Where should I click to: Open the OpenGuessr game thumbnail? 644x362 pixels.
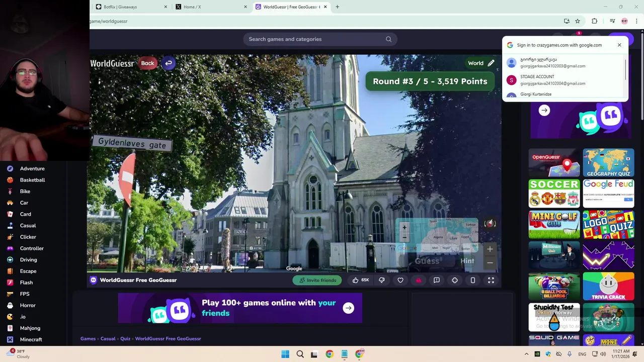click(554, 163)
